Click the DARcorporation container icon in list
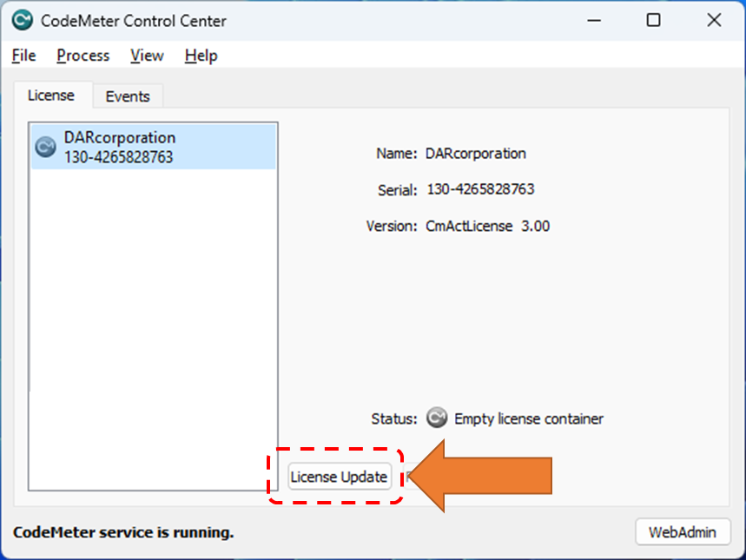This screenshot has width=746, height=560. (46, 147)
